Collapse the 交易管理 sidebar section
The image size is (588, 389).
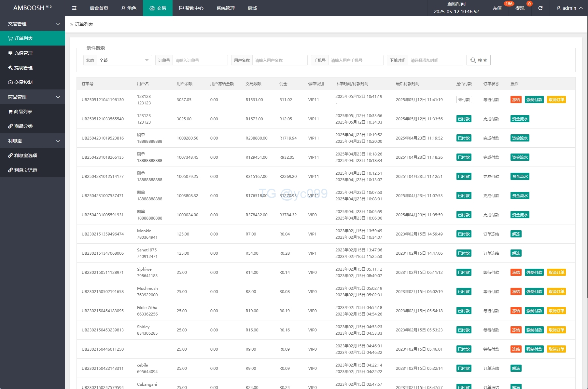(33, 24)
